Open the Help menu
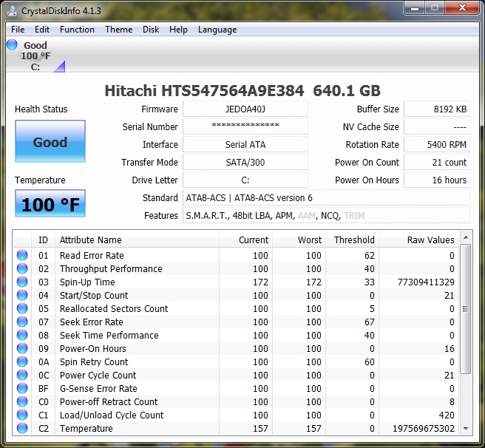 click(x=178, y=30)
